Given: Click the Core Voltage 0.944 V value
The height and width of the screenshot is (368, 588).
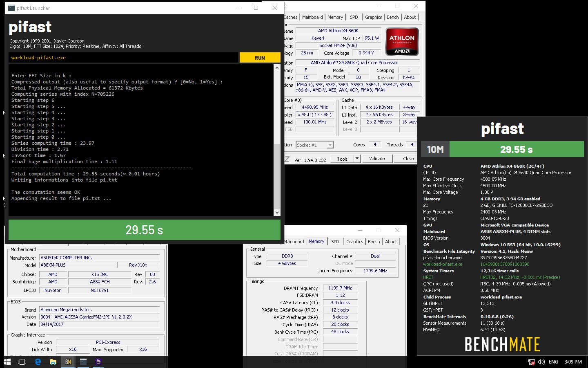Looking at the screenshot, I should (366, 53).
